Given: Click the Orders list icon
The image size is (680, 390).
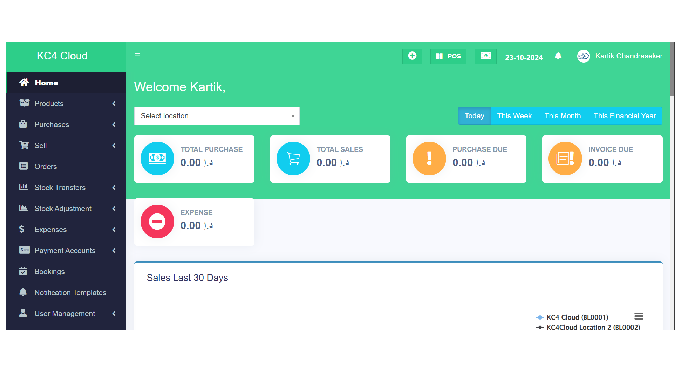Looking at the screenshot, I should point(23,166).
